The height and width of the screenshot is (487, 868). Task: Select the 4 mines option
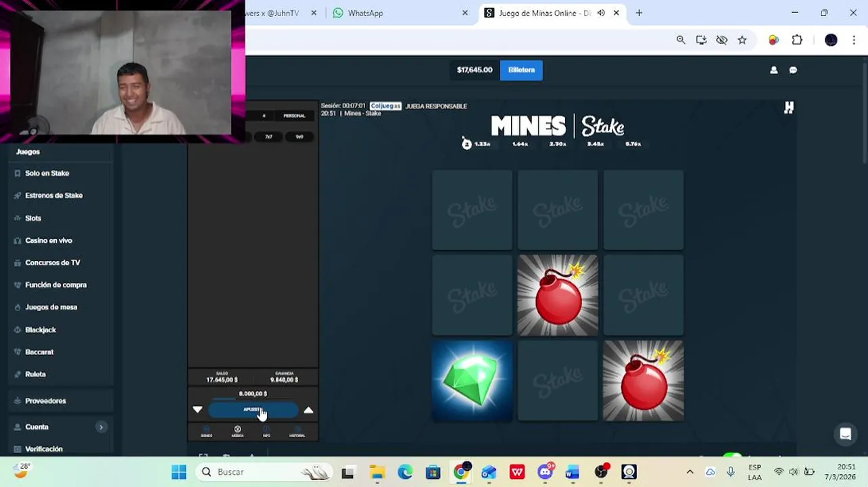click(x=264, y=116)
